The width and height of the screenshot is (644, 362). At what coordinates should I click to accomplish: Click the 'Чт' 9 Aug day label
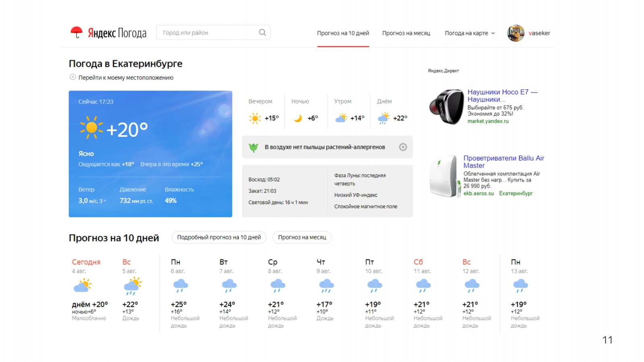[x=321, y=262]
